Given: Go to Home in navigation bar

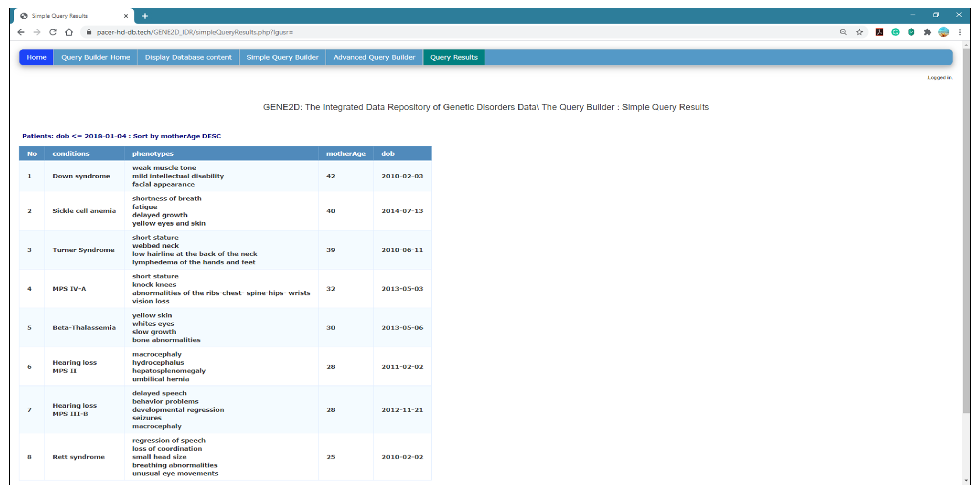Looking at the screenshot, I should (x=36, y=57).
